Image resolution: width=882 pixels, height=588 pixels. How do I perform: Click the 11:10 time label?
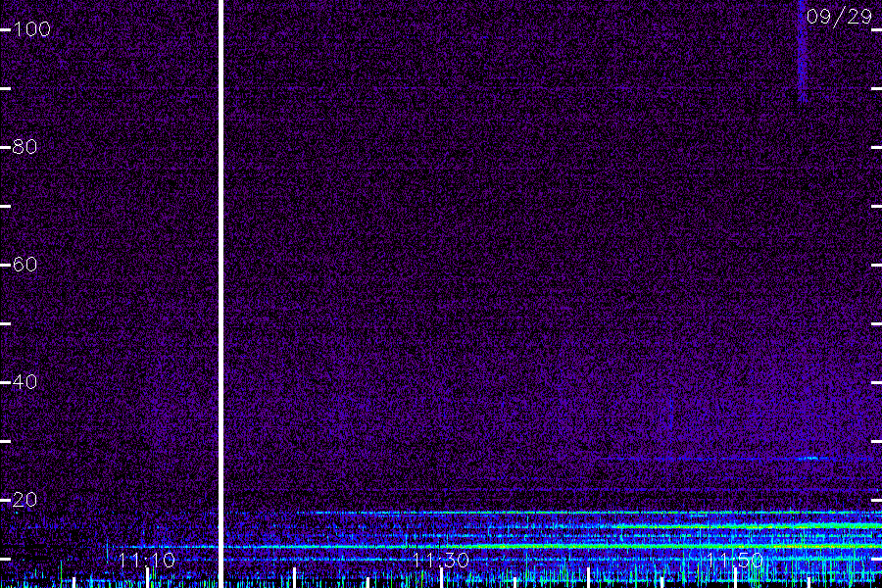coord(147,561)
